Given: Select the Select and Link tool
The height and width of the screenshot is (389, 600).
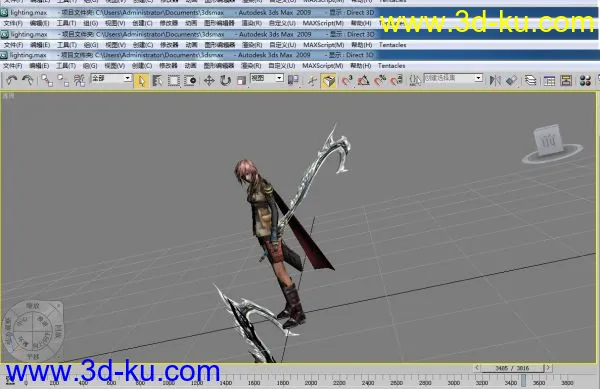Looking at the screenshot, I should coord(47,80).
